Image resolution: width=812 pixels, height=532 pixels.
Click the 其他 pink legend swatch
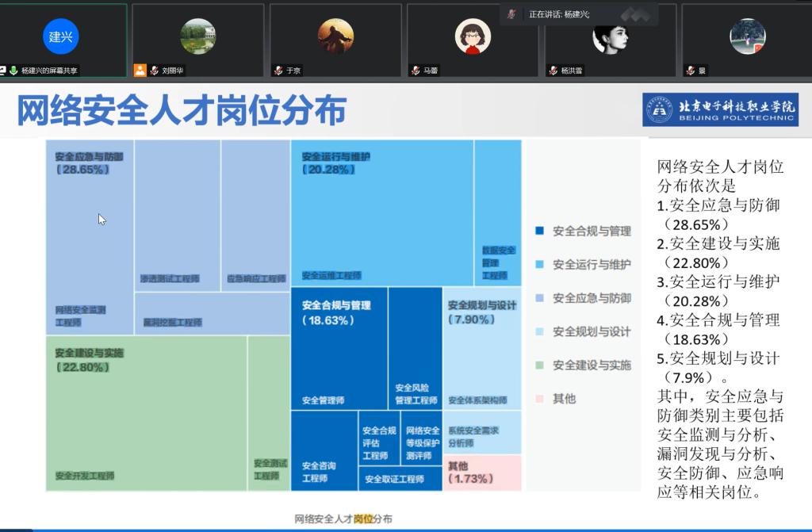540,398
